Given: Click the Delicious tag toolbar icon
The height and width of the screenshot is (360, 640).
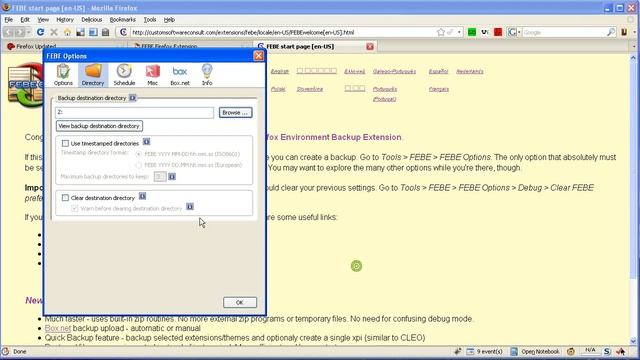Looking at the screenshot, I should (x=93, y=32).
